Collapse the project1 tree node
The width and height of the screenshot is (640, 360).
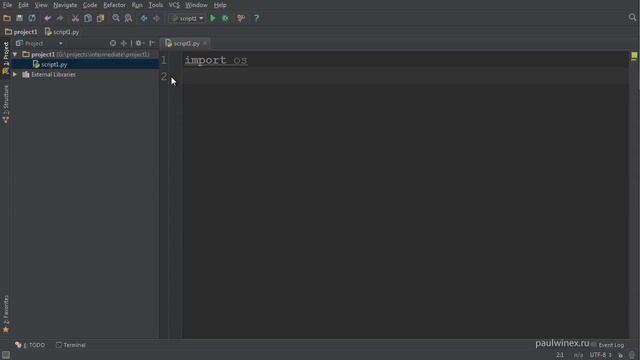pos(15,54)
